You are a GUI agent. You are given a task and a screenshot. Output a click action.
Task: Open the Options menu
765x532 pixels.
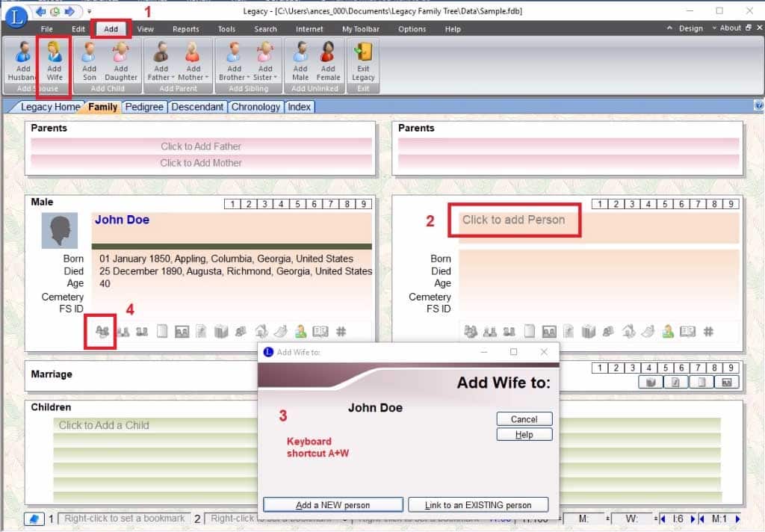(x=412, y=29)
